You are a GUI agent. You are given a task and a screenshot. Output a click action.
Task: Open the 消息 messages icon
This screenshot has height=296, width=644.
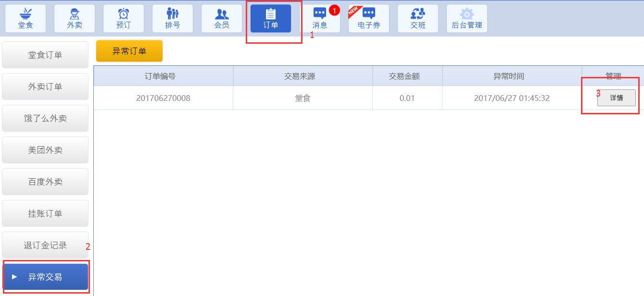[320, 19]
